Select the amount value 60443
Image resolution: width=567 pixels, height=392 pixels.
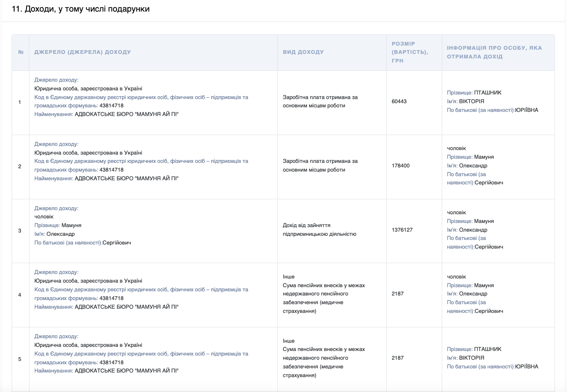click(x=399, y=101)
